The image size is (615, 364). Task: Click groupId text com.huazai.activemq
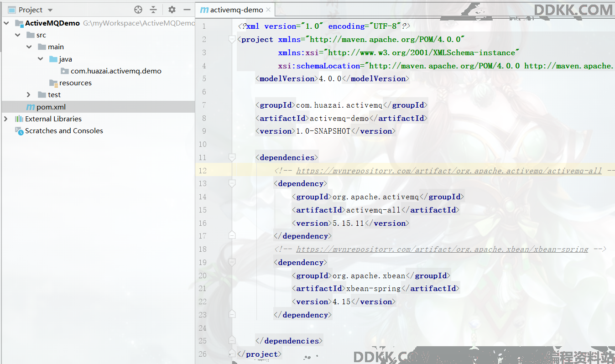tap(339, 105)
